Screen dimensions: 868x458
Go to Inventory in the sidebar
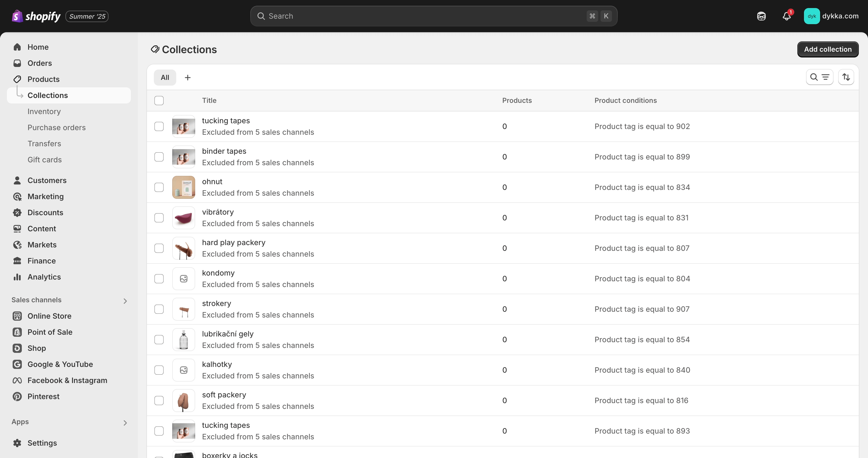pos(44,111)
